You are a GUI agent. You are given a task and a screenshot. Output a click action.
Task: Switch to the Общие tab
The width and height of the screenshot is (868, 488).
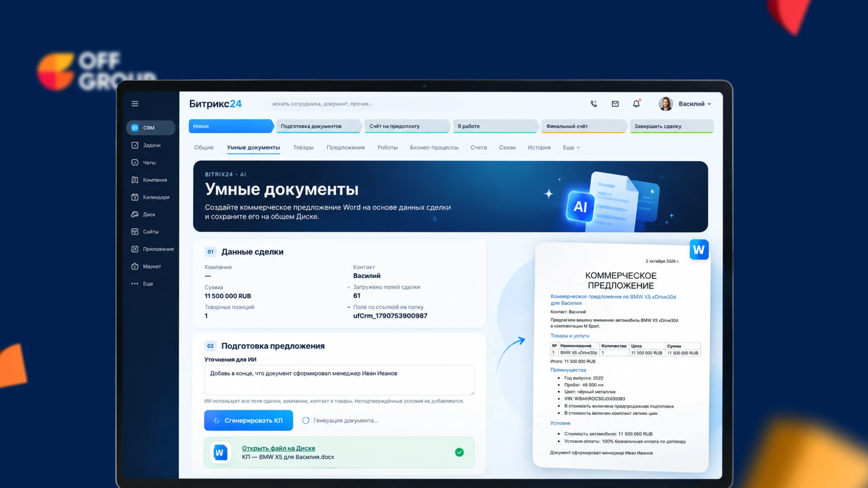[x=204, y=148]
